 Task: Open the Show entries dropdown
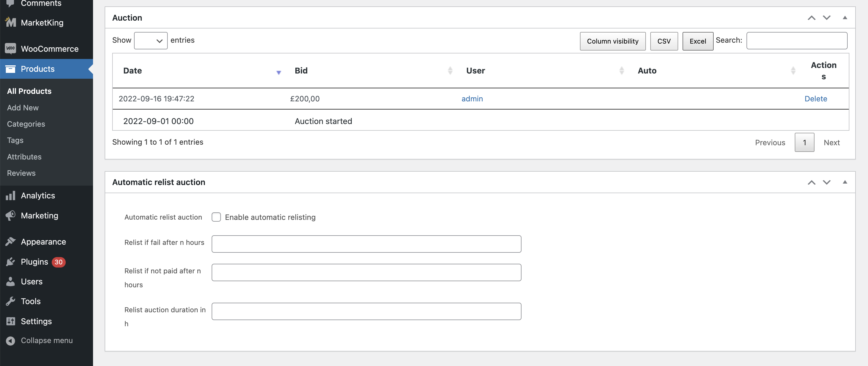point(151,40)
